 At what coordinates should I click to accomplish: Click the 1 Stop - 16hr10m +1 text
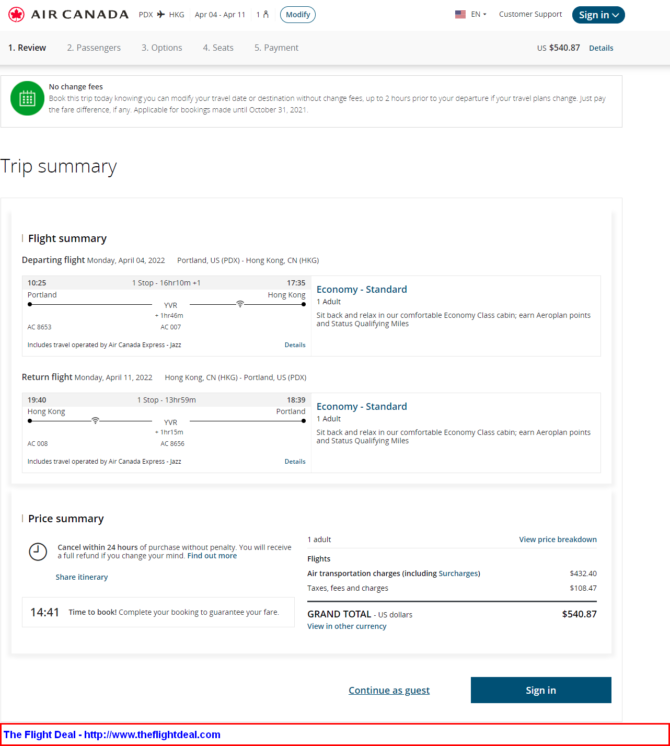(x=166, y=283)
